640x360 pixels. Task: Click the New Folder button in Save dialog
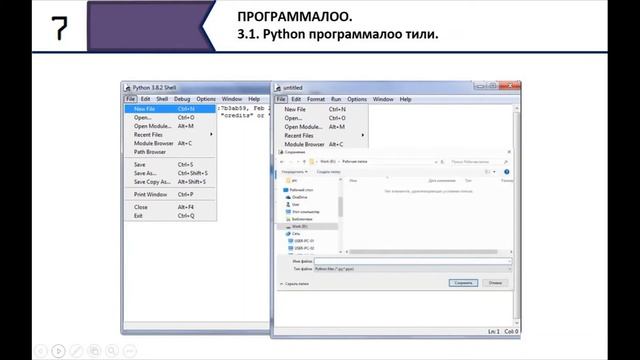[329, 172]
